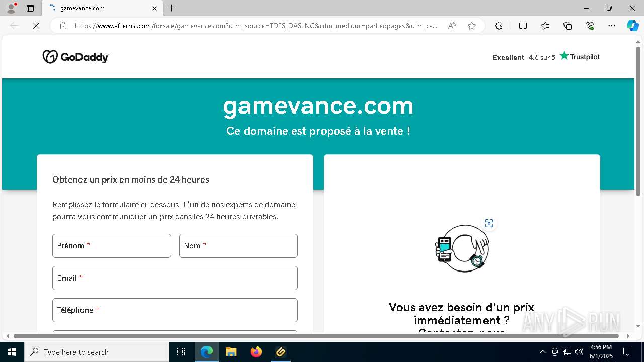This screenshot has width=644, height=362.
Task: Click the visual search icon on illustration
Action: (x=489, y=223)
